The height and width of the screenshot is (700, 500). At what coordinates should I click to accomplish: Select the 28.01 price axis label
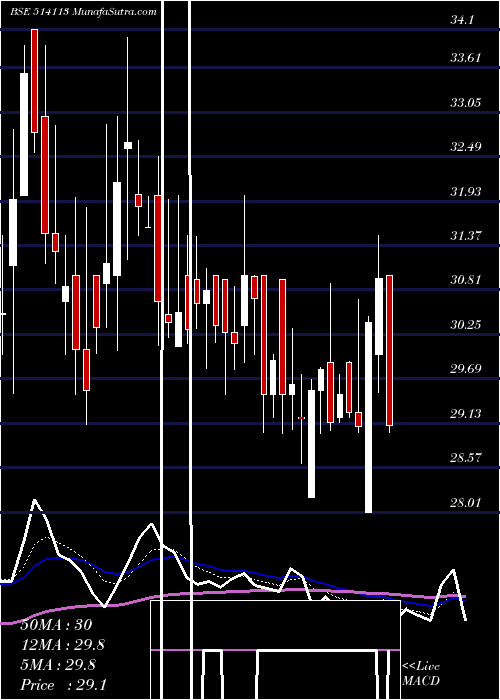tap(466, 502)
